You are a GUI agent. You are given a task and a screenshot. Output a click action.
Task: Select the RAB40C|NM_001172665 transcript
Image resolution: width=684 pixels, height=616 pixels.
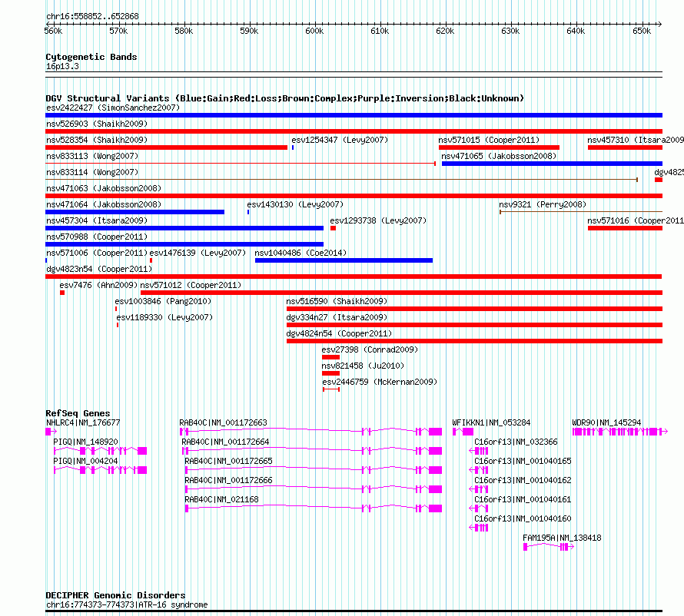314,470
